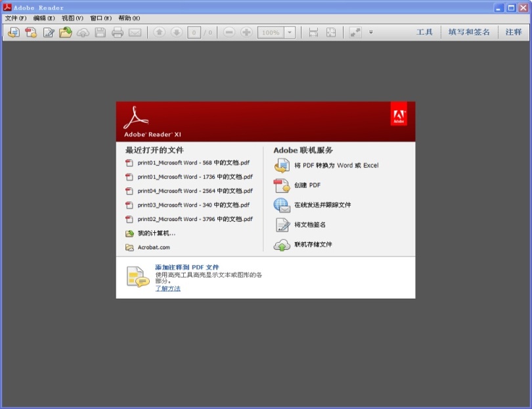Open the 视图(V) menu
Screen dimensions: 532x409
tap(72, 18)
